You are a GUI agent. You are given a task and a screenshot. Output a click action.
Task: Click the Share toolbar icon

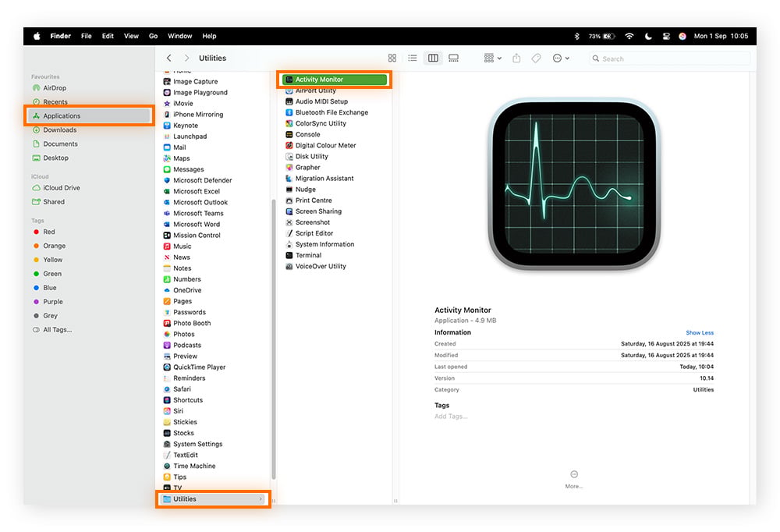tap(516, 59)
